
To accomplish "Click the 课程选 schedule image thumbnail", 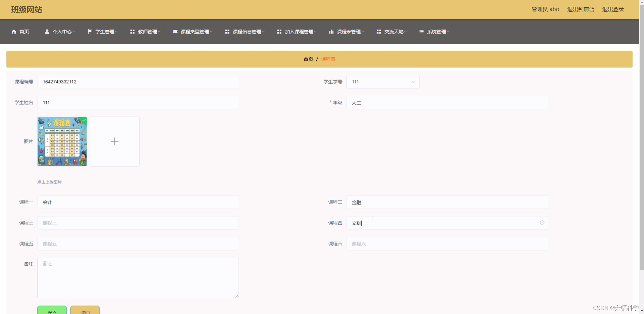I will (62, 141).
